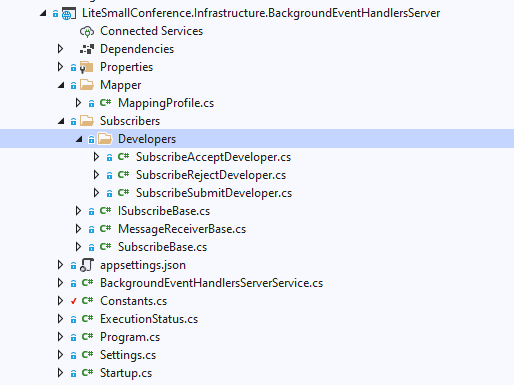The width and height of the screenshot is (514, 385).
Task: Select the Properties label
Action: [126, 67]
